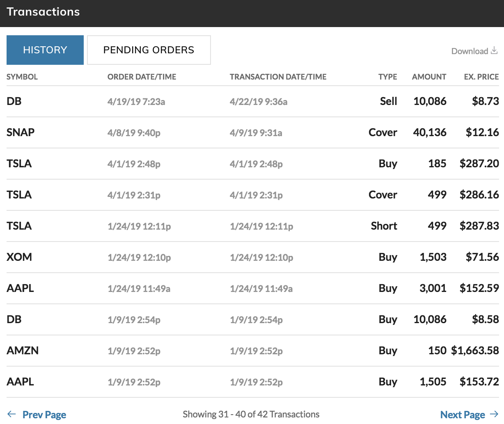This screenshot has width=504, height=424.
Task: Click the TSLA Short transaction symbol
Action: coord(19,226)
